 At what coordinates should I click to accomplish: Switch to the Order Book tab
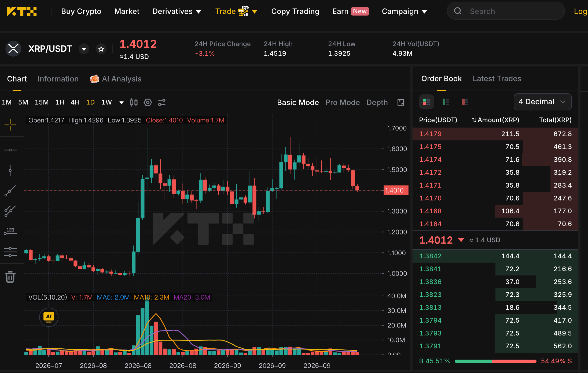(x=441, y=79)
